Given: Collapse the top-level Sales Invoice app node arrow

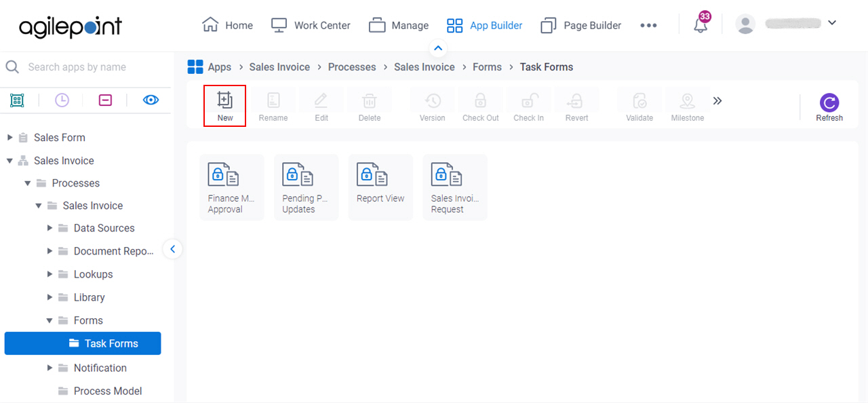Looking at the screenshot, I should (x=9, y=161).
